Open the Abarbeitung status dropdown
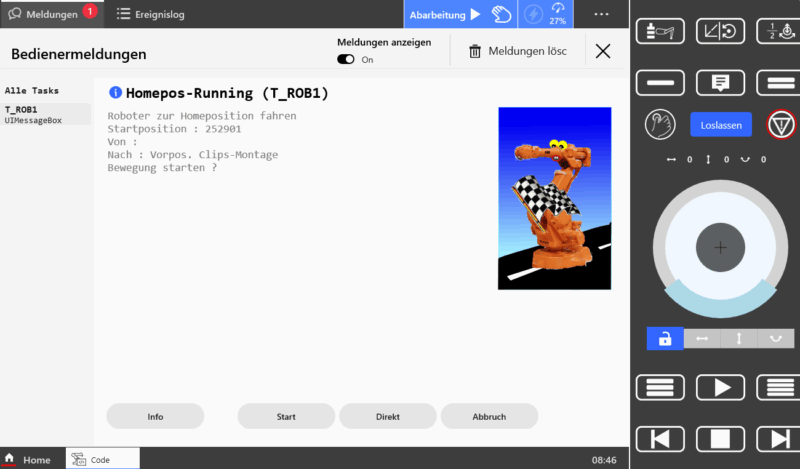Screen dimensions: 800x469 [x=445, y=14]
